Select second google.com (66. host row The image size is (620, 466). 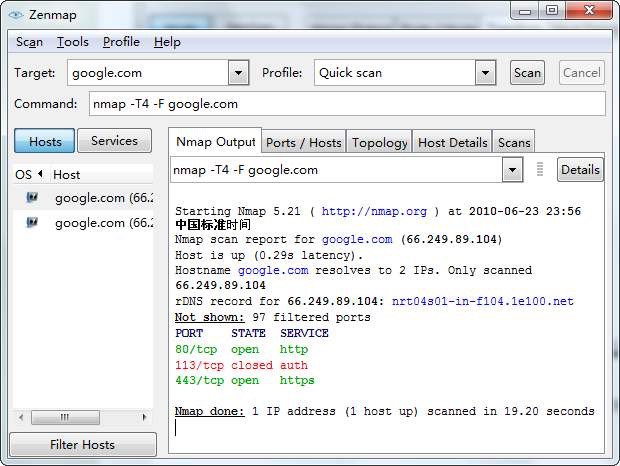point(83,223)
